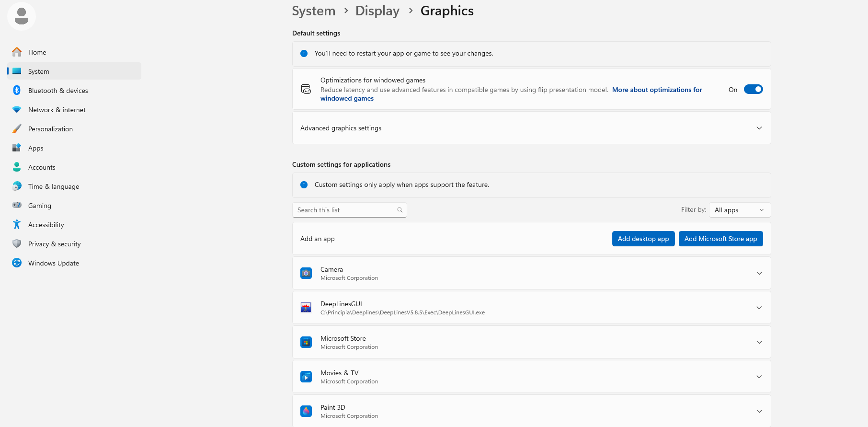
Task: Open Bluetooth & devices in sidebar
Action: (x=58, y=91)
